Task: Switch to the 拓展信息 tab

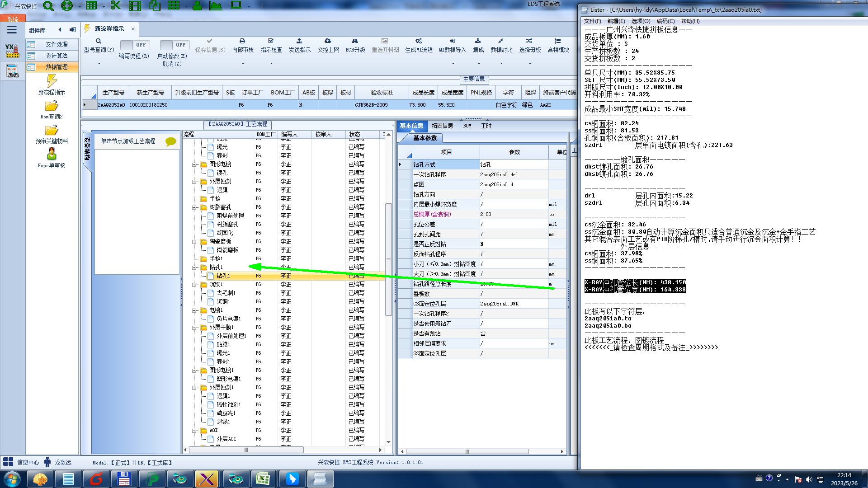Action: pyautogui.click(x=442, y=126)
